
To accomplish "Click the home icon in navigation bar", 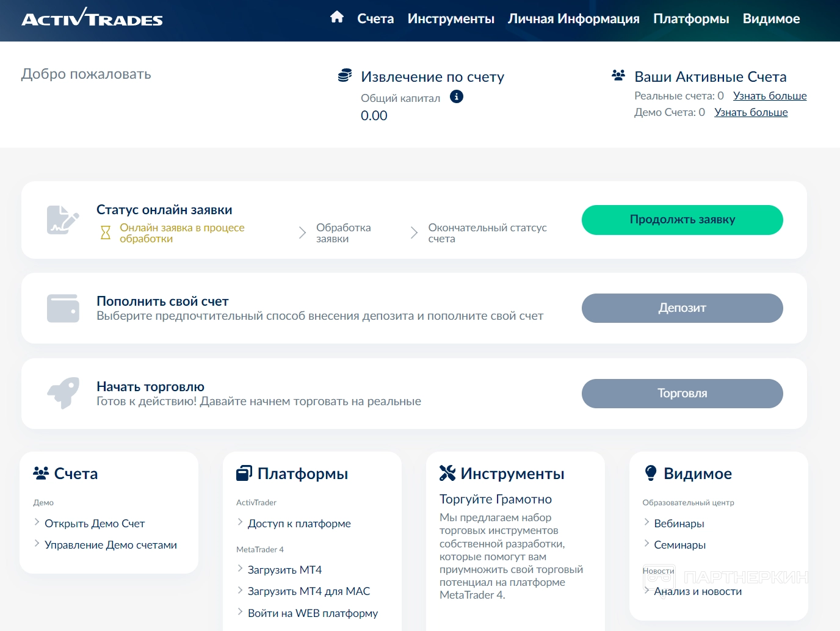I will coord(336,17).
